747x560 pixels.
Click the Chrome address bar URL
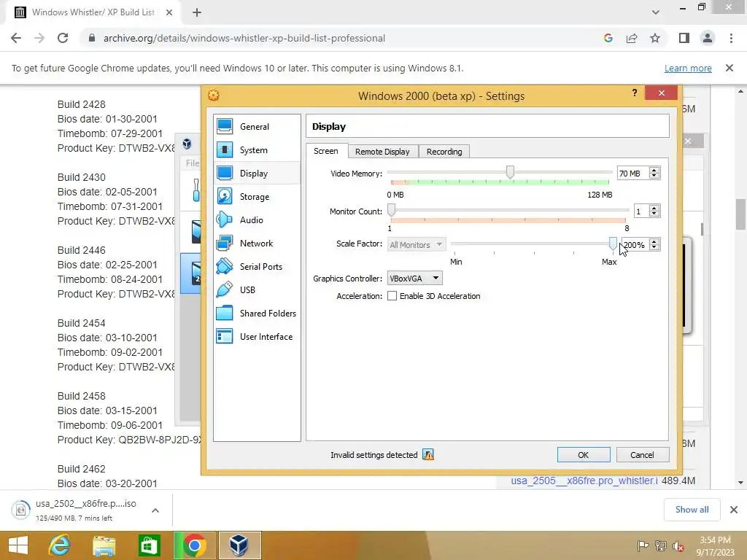(x=244, y=38)
